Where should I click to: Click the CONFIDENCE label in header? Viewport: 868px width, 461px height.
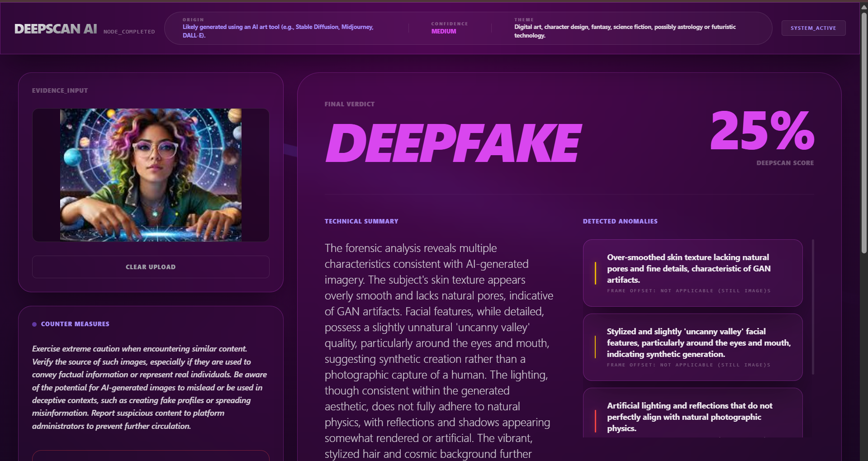tap(450, 24)
